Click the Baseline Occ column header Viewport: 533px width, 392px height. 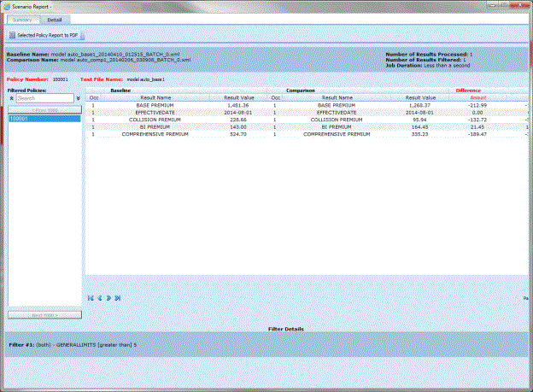[94, 97]
